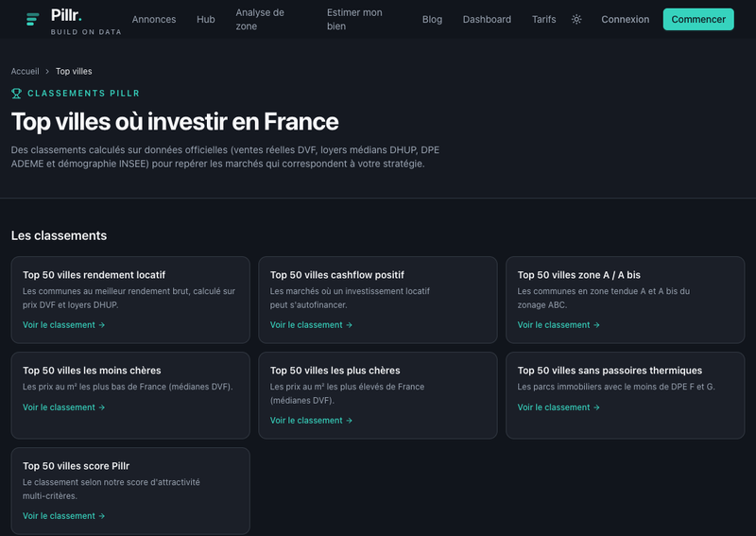This screenshot has width=756, height=536.
Task: Click the Connexion link
Action: [625, 19]
